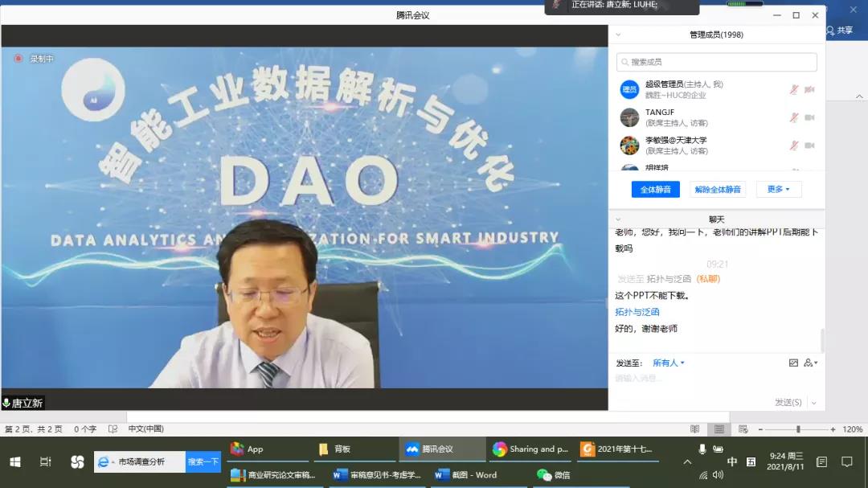Click the 搜索成员 search field
This screenshot has width=868, height=488.
tap(717, 62)
